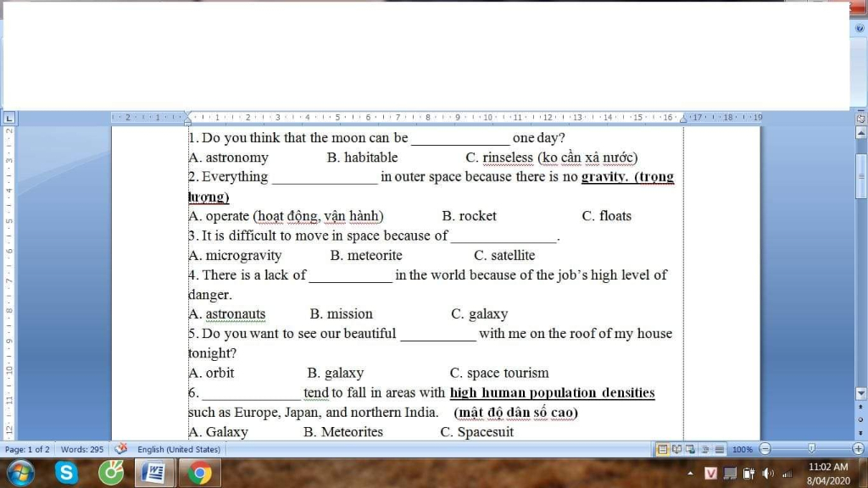
Task: Click the underlined word 'rinseless'
Action: [508, 157]
